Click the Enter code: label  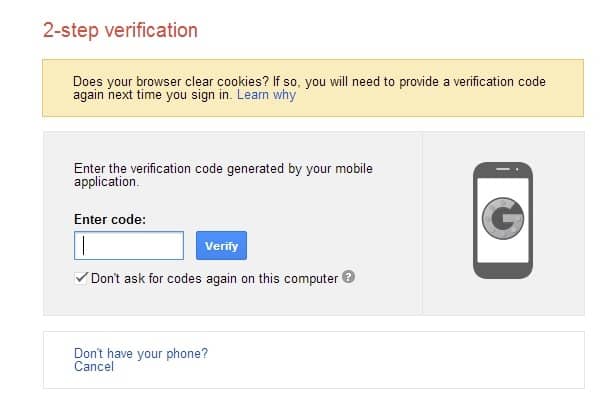pyautogui.click(x=110, y=219)
